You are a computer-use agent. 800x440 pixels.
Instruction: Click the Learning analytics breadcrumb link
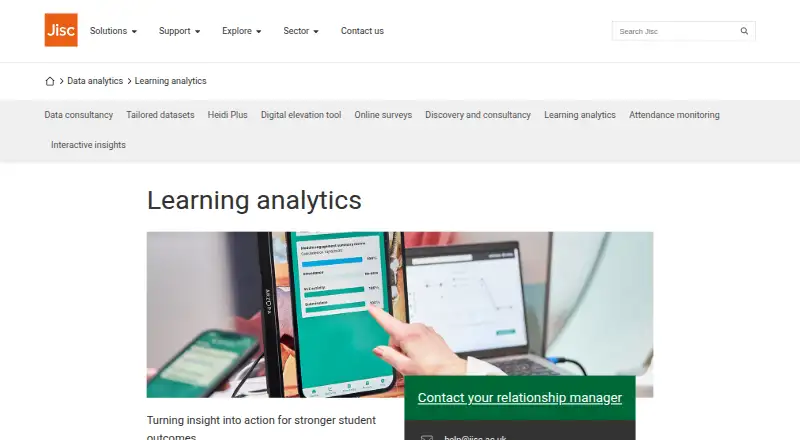[170, 81]
